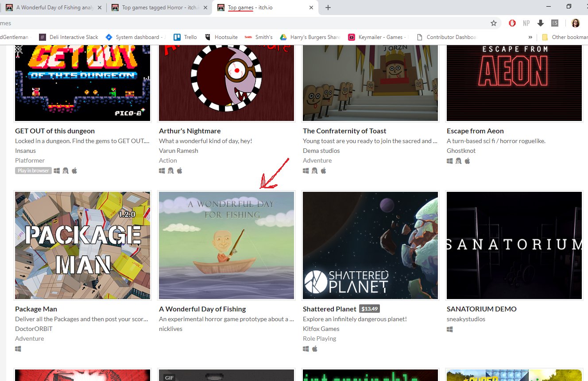
Task: Click Windows platform icon under SANATORIUM DEMO
Action: 450,329
